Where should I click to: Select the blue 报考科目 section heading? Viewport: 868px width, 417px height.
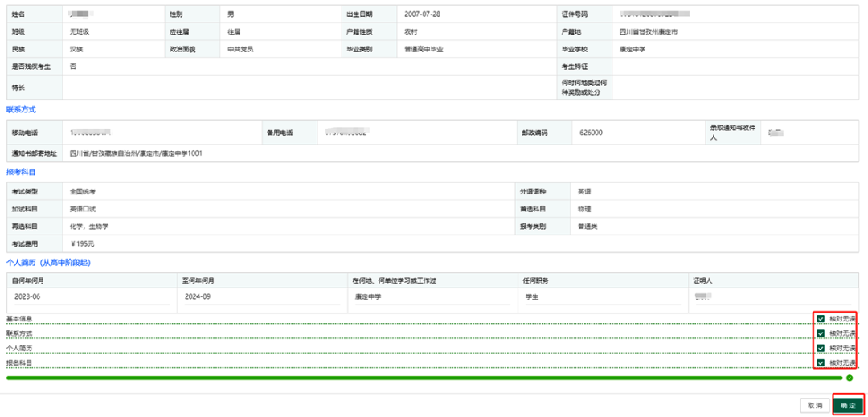[x=21, y=172]
